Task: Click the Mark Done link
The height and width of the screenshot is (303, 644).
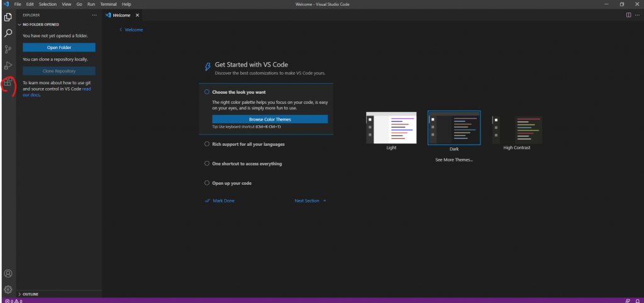Action: [x=219, y=201]
